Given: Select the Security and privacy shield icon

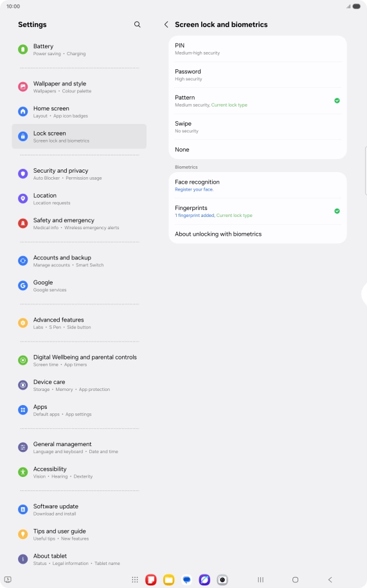Looking at the screenshot, I should [23, 173].
